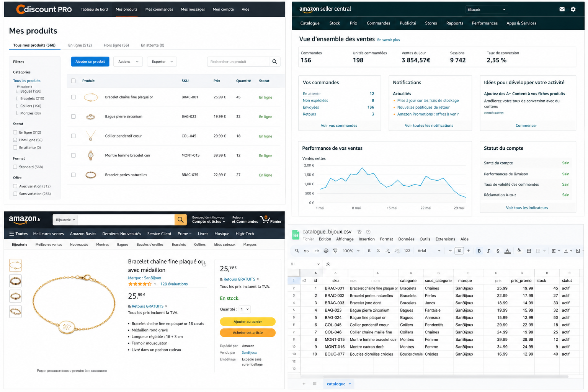588x392 pixels.
Task: Decrease font size with the minus button
Action: [x=450, y=251]
